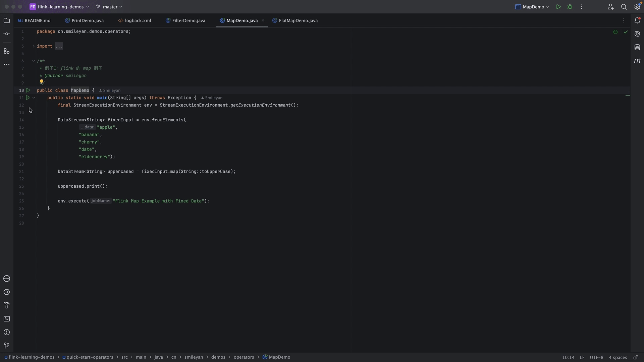This screenshot has height=362, width=644.
Task: Open the Maven tool window
Action: pos(637,61)
